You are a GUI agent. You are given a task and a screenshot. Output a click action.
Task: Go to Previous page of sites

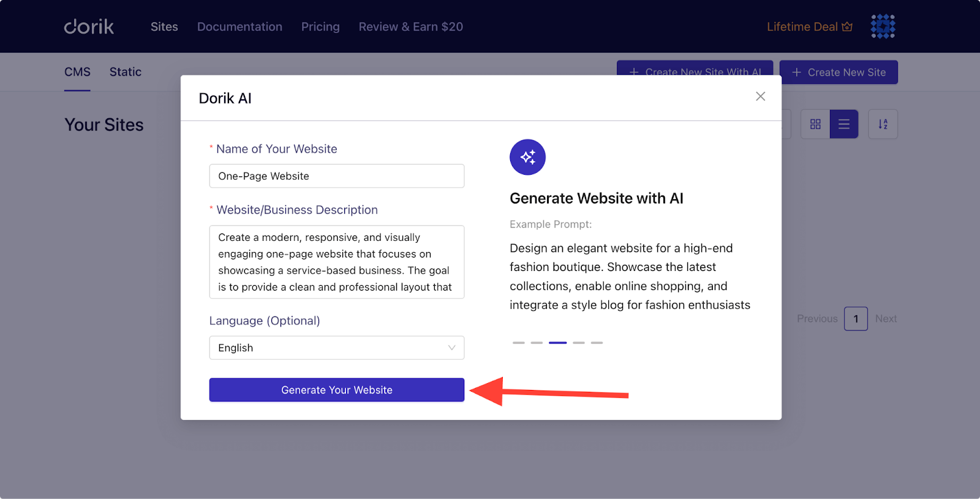tap(817, 319)
